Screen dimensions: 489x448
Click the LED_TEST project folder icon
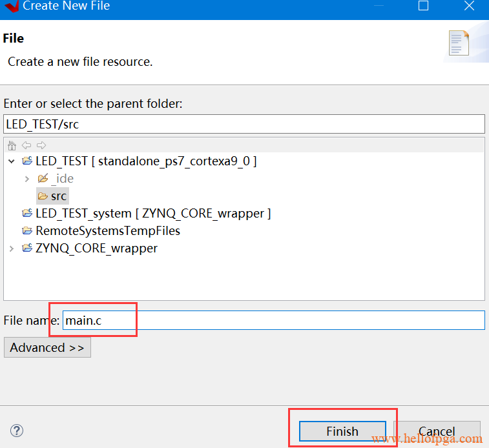[27, 161]
